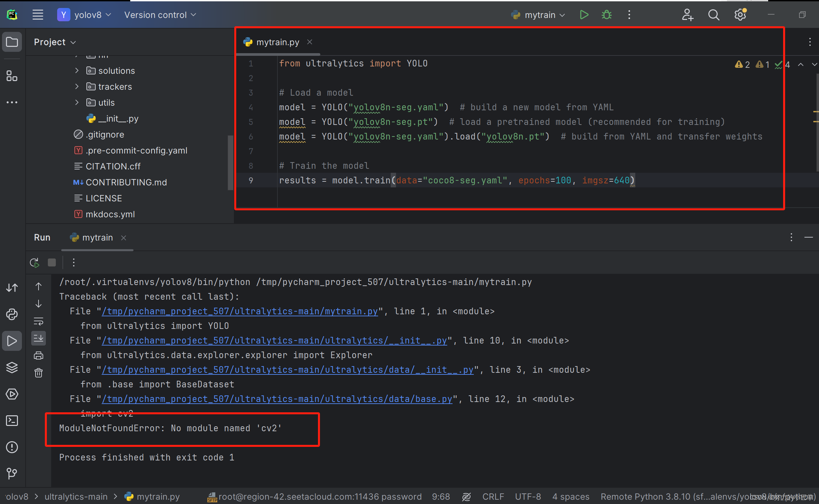The image size is (819, 504).
Task: Open the Project view dropdown
Action: tap(55, 42)
